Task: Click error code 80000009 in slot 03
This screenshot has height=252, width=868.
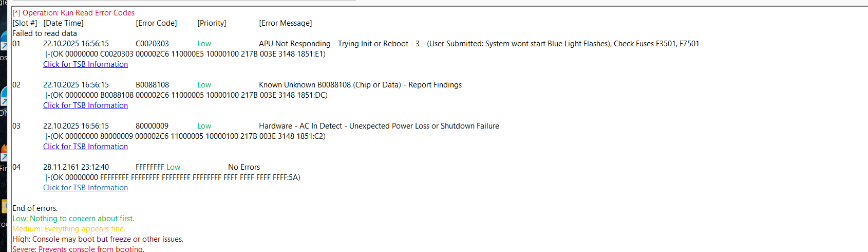Action: point(152,126)
